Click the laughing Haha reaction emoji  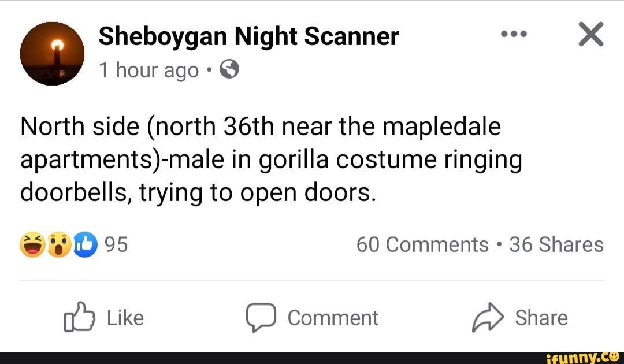(x=32, y=244)
